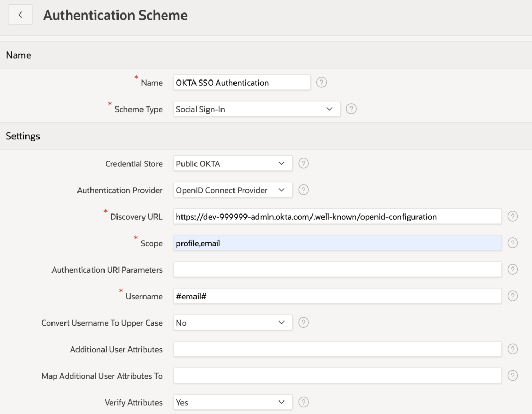Focus the Discovery URL input field
This screenshot has width=532, height=414.
coord(337,217)
